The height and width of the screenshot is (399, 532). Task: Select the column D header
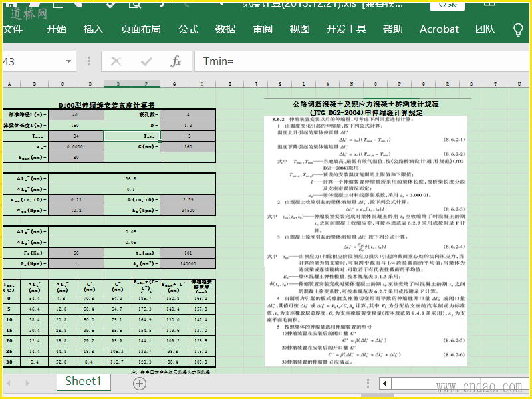90,84
